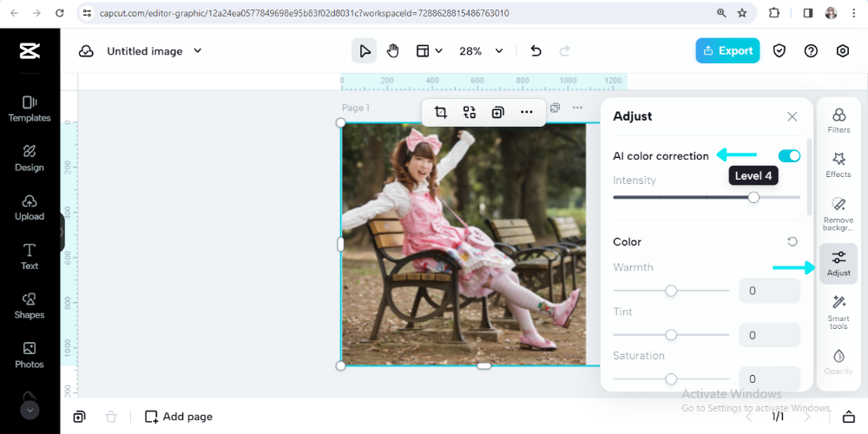Reset the Color adjustments
The width and height of the screenshot is (868, 434).
pos(792,242)
